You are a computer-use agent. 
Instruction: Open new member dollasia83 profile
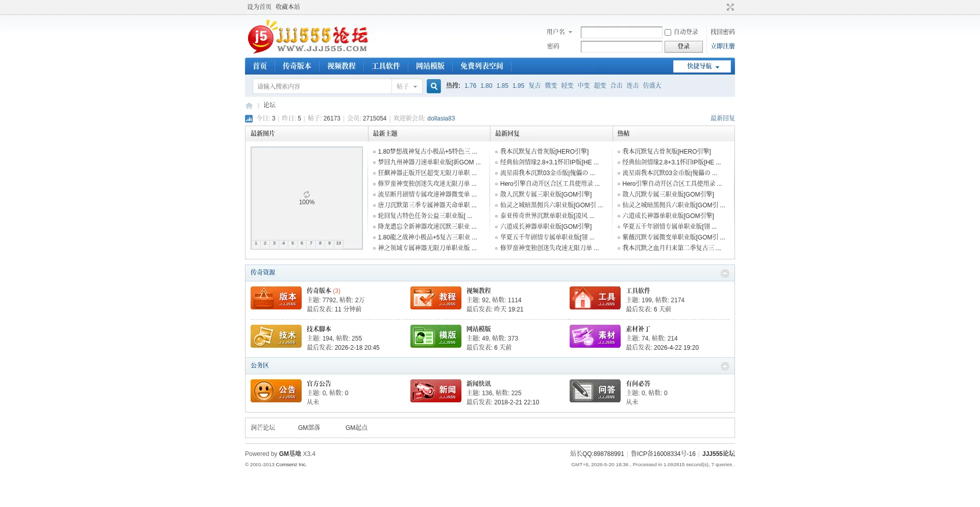coord(441,118)
